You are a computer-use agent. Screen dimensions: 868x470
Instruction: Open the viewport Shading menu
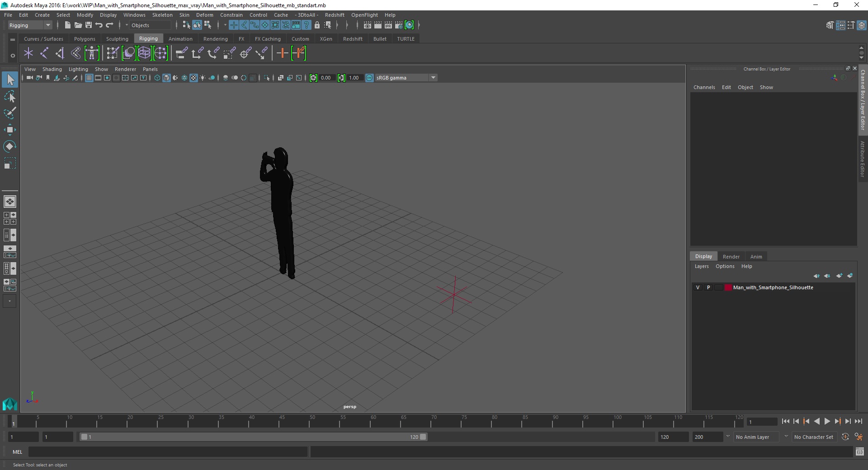coord(52,69)
